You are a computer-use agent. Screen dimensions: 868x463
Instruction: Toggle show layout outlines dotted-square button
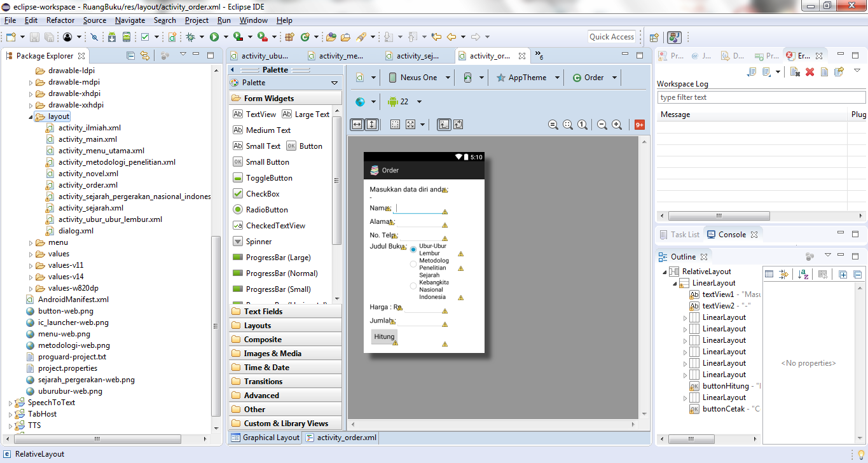tap(395, 125)
